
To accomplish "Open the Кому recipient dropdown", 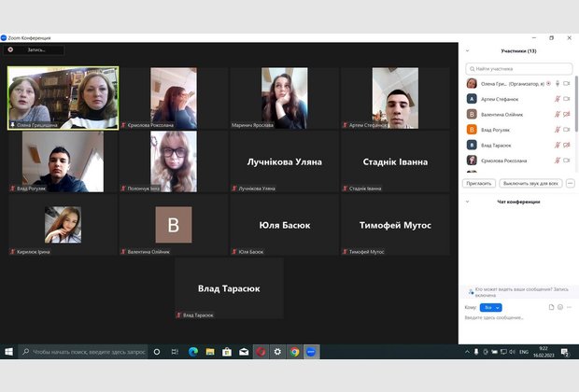I will [x=492, y=307].
